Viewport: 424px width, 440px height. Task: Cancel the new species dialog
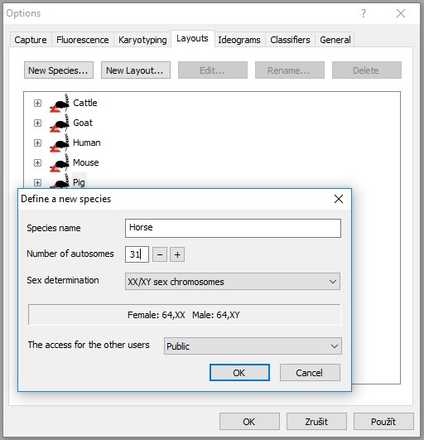tap(310, 372)
